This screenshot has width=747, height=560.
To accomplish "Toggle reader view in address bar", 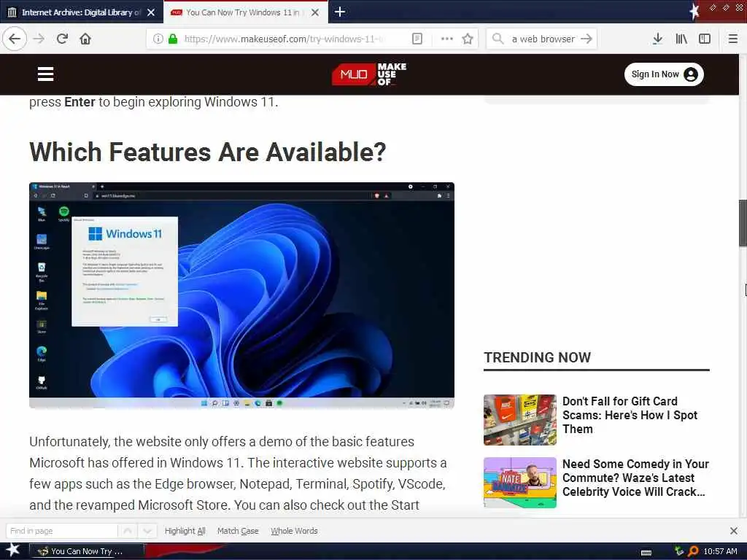I will 417,39.
